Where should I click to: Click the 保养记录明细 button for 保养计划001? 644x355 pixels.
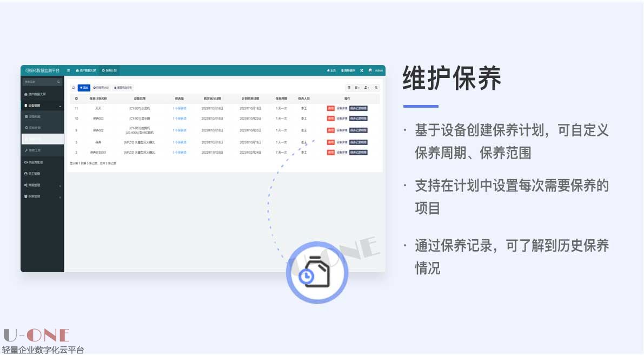[x=357, y=153]
